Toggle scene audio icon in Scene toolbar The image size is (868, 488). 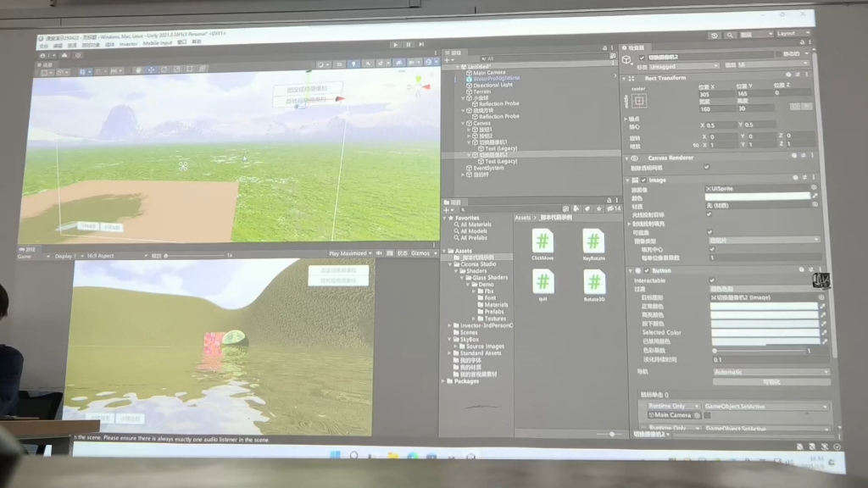click(x=368, y=64)
